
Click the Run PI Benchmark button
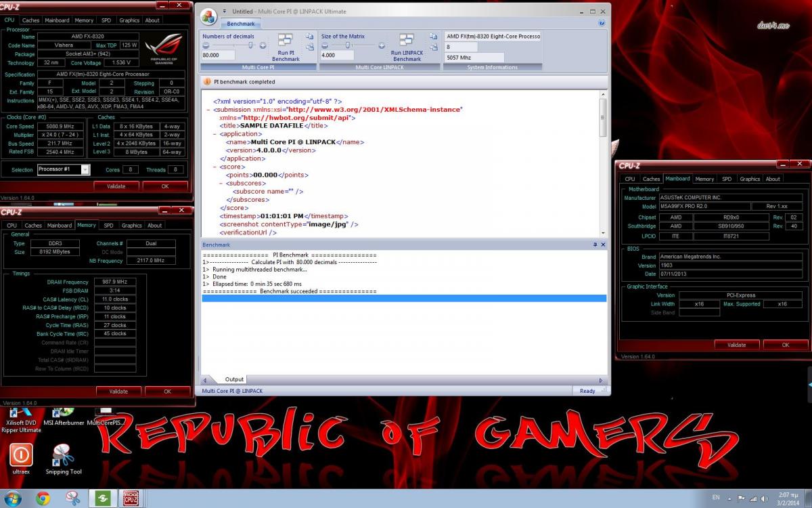click(x=286, y=48)
